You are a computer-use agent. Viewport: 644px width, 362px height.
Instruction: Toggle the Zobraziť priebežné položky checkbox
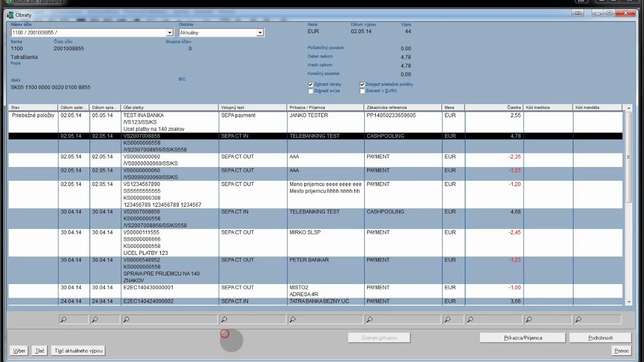coord(362,84)
